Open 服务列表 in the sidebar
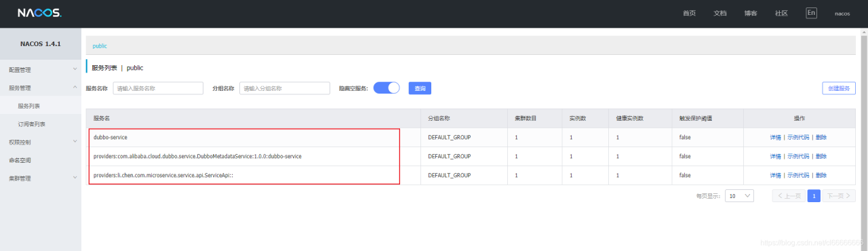This screenshot has width=868, height=251. (x=29, y=106)
